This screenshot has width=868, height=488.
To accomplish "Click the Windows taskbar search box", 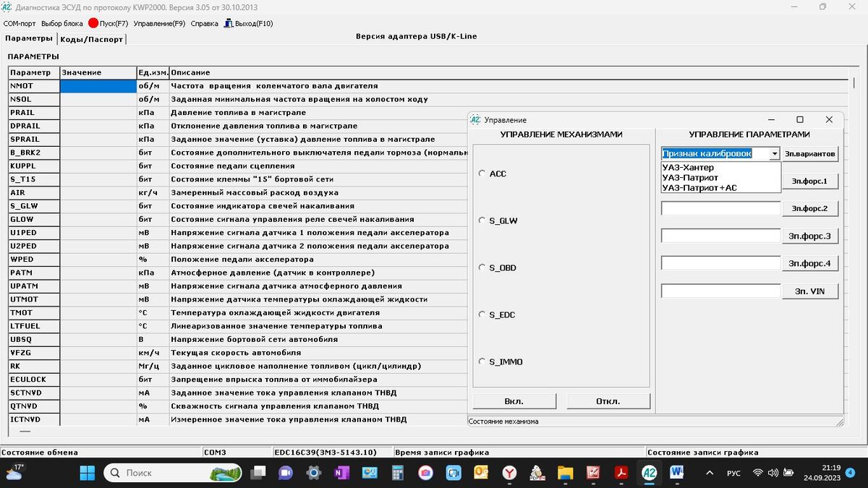I will (172, 473).
